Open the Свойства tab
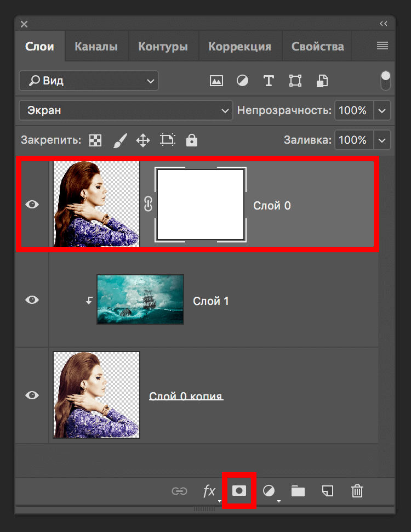This screenshot has height=532, width=411. click(x=318, y=47)
